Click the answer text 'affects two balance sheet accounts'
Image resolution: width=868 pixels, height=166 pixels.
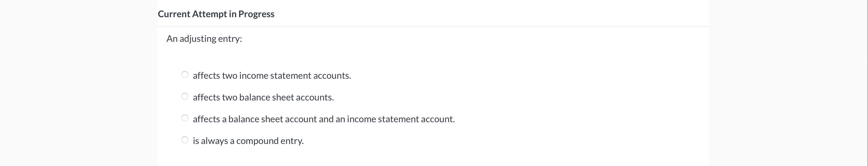[263, 97]
